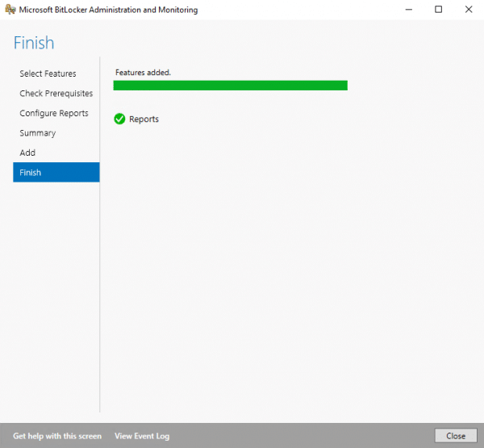Open the View Event Log link
The width and height of the screenshot is (484, 448).
coord(142,436)
